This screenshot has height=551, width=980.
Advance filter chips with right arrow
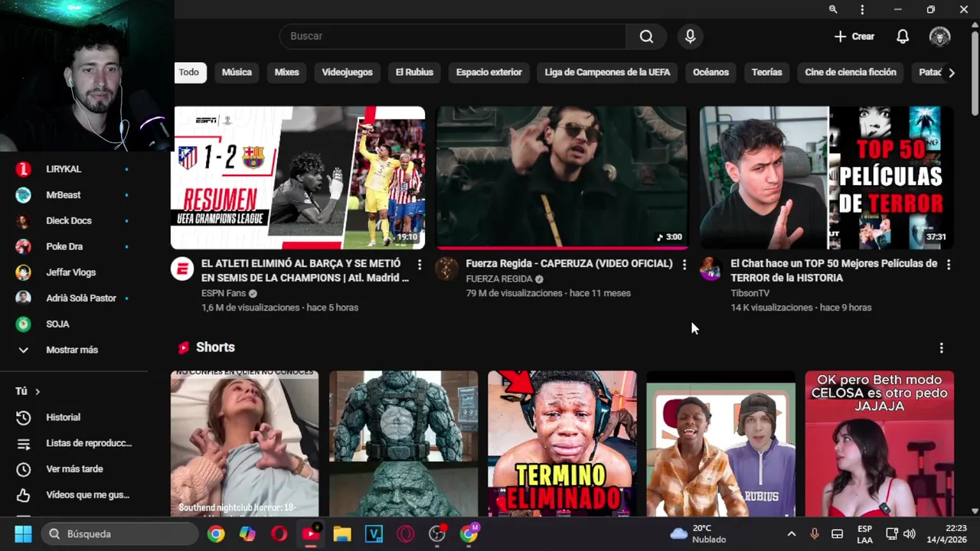pyautogui.click(x=951, y=73)
